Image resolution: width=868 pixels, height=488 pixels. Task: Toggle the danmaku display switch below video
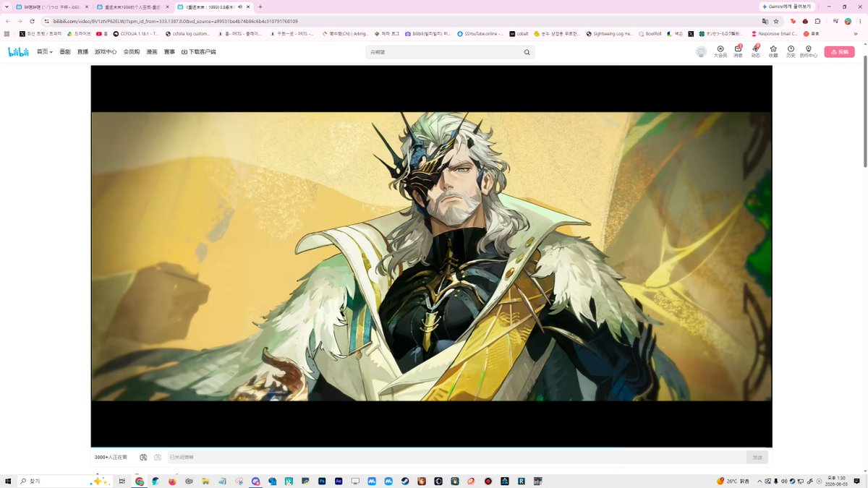pos(143,458)
